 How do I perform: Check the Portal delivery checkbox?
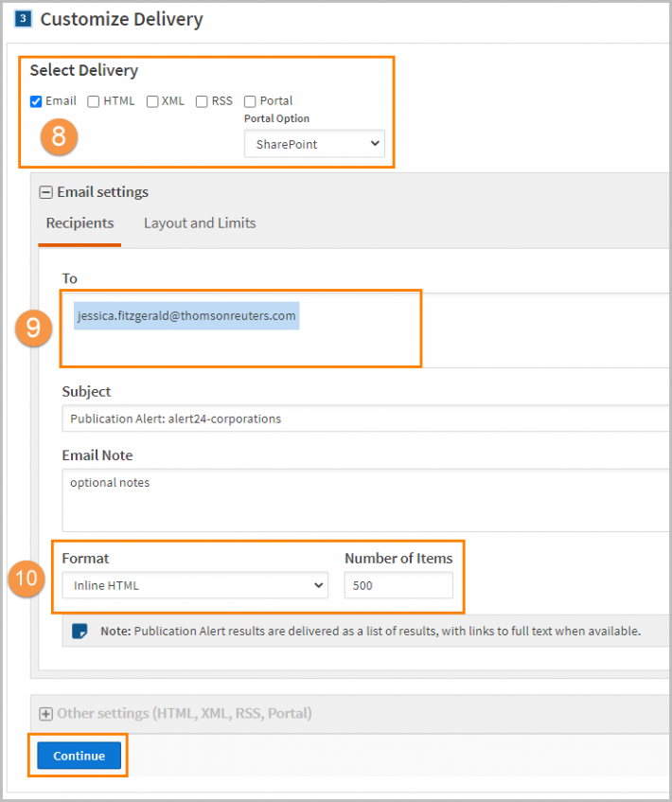(x=250, y=101)
